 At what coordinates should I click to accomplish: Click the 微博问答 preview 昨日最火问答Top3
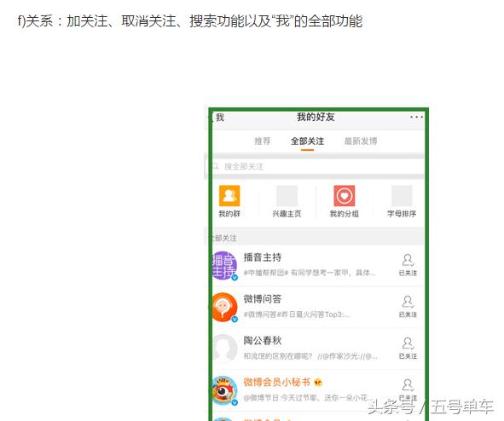297,314
